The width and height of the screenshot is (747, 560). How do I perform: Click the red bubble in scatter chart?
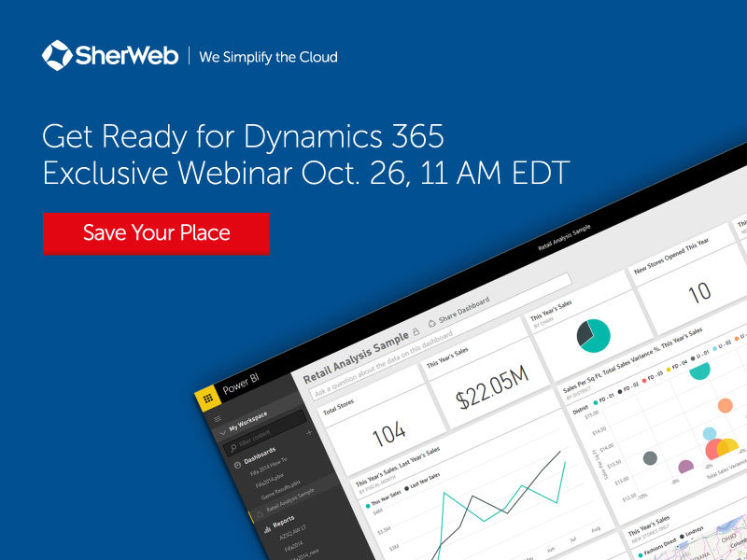pos(715,449)
